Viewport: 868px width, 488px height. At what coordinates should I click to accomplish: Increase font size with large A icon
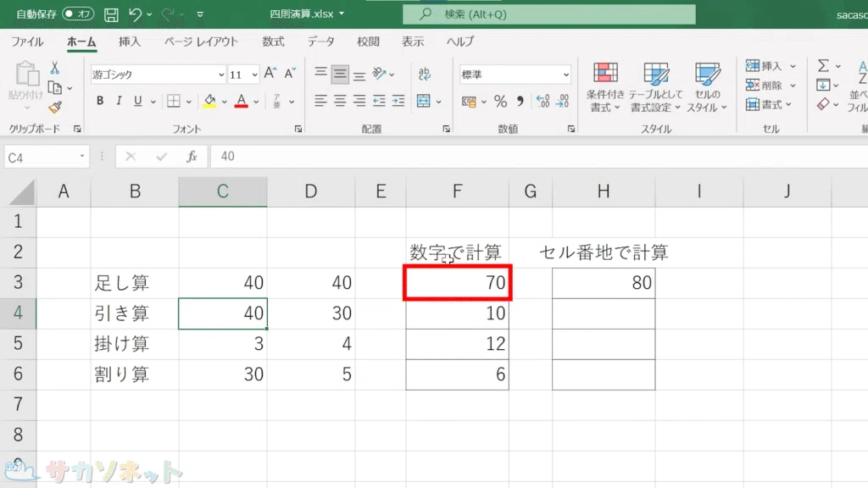[270, 73]
